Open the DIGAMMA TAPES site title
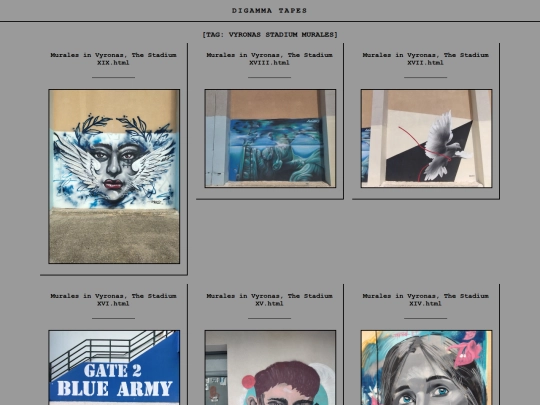540x405 pixels. [x=269, y=11]
